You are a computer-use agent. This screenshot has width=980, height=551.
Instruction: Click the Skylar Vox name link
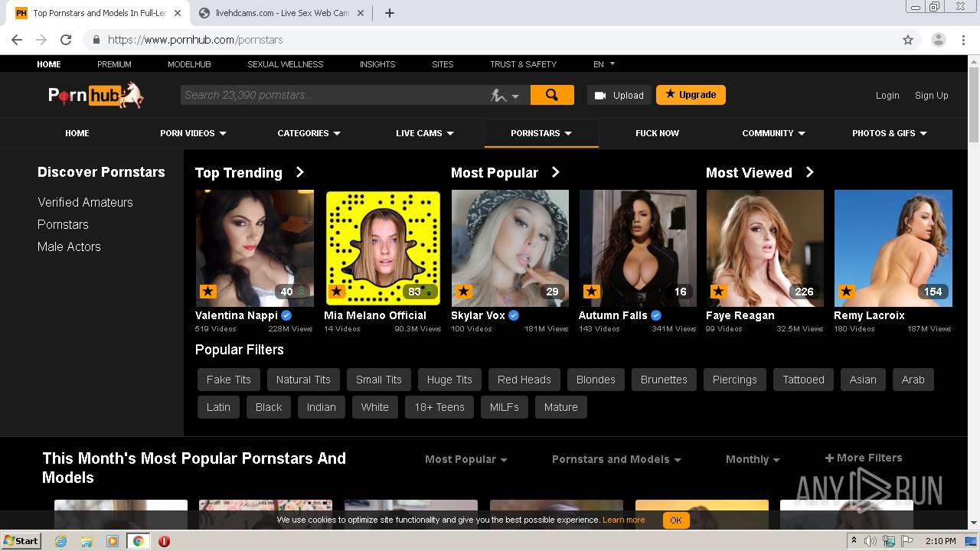pyautogui.click(x=479, y=315)
